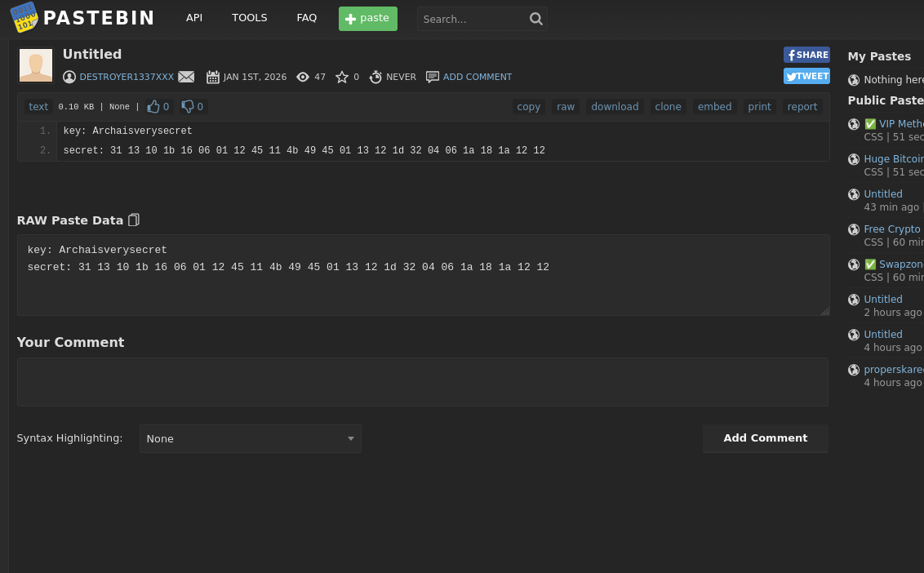Click the user avatar thumbnail

coord(36,65)
